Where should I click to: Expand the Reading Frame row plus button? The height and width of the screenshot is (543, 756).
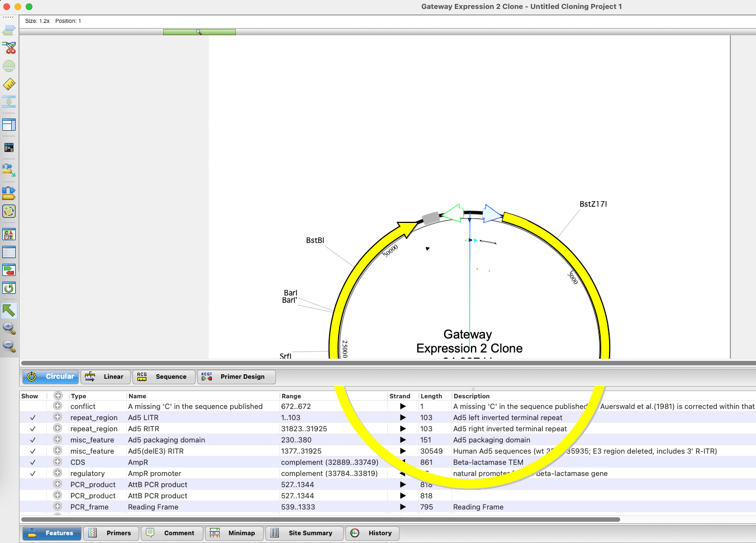[58, 507]
